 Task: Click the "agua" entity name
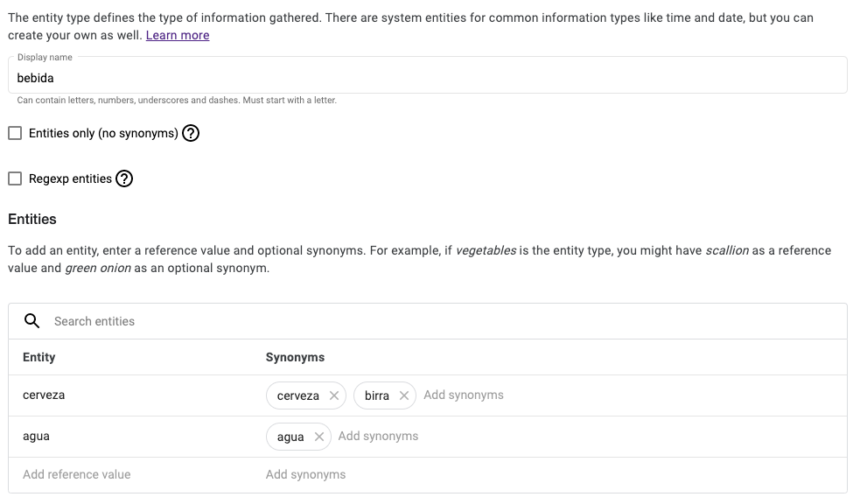[x=37, y=436]
